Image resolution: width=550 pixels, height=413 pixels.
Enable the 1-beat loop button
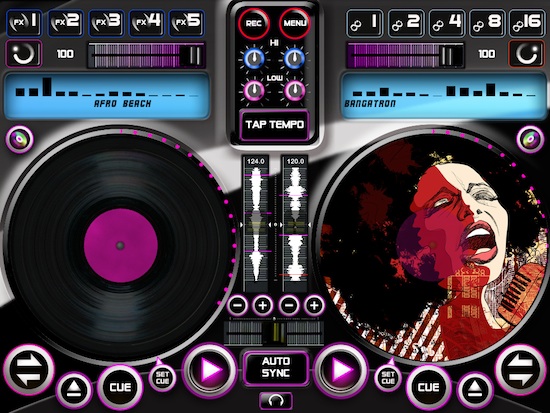click(364, 23)
